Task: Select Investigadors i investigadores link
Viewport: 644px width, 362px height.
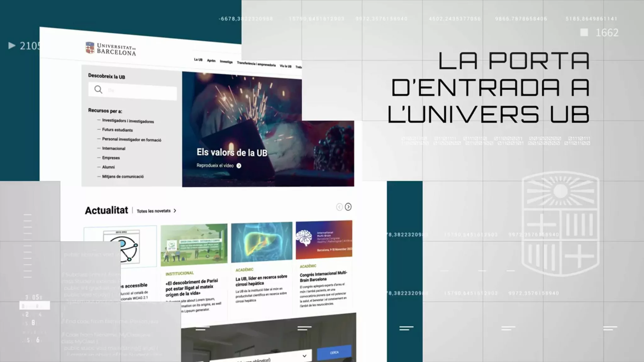Action: click(128, 121)
